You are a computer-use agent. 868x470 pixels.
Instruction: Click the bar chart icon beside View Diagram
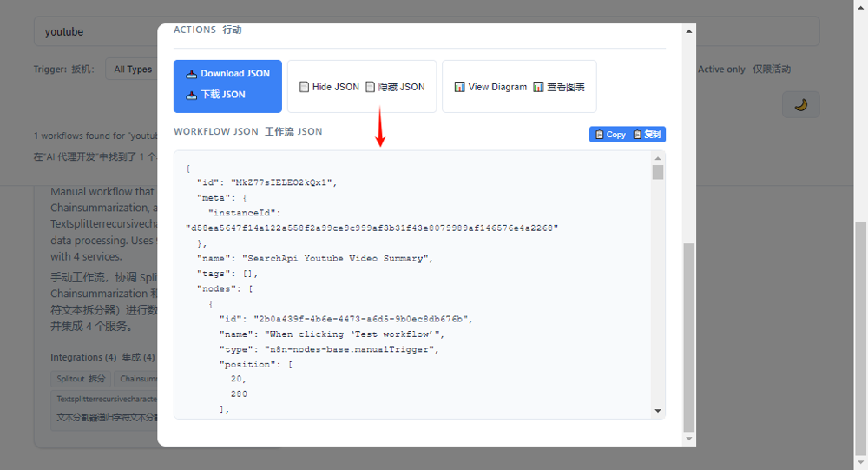459,87
